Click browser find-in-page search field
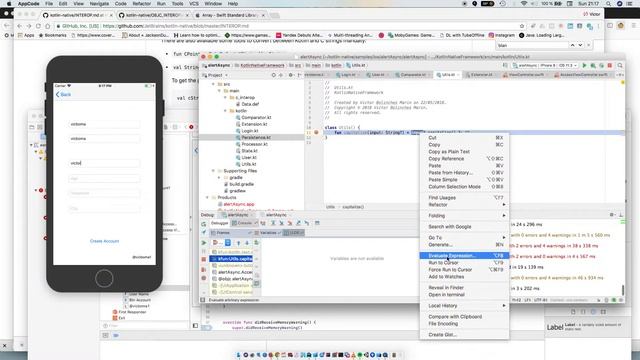The height and width of the screenshot is (360, 640). pyautogui.click(x=532, y=45)
